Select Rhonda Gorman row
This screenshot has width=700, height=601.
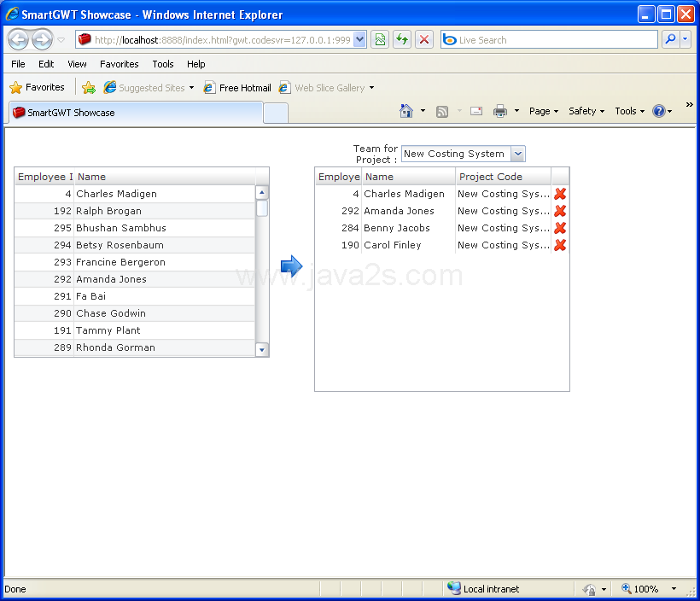(134, 347)
